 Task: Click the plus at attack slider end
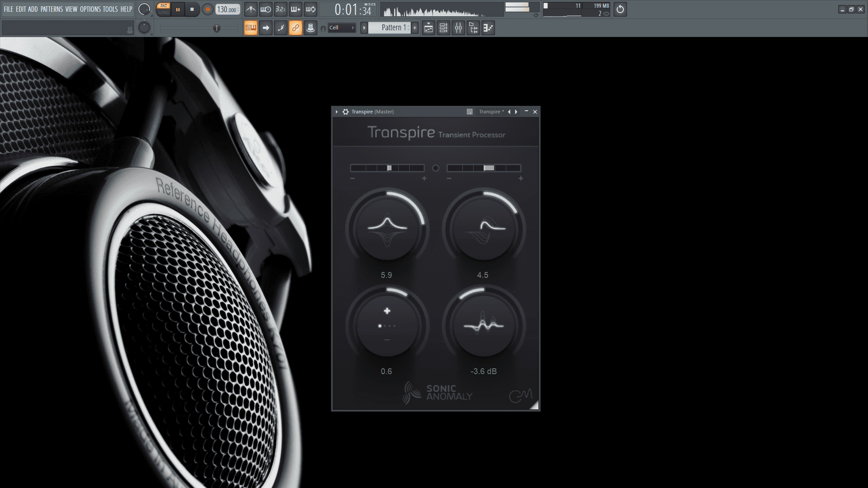coord(424,178)
